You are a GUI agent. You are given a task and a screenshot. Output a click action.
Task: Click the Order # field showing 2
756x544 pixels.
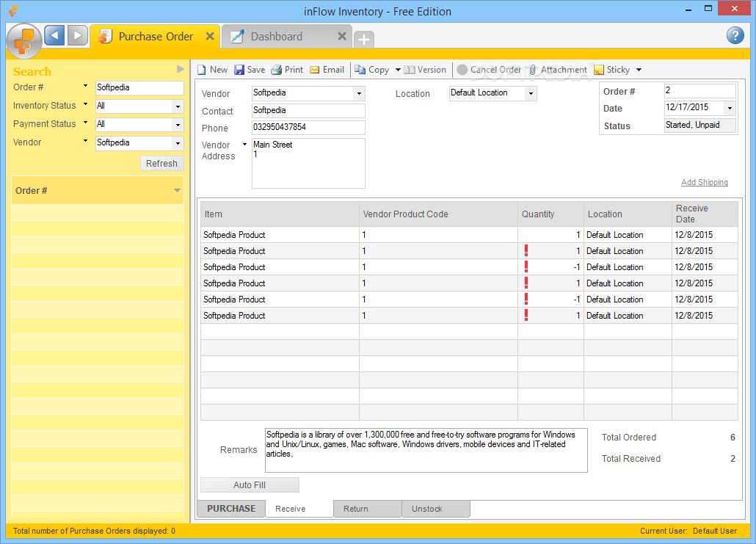(700, 91)
